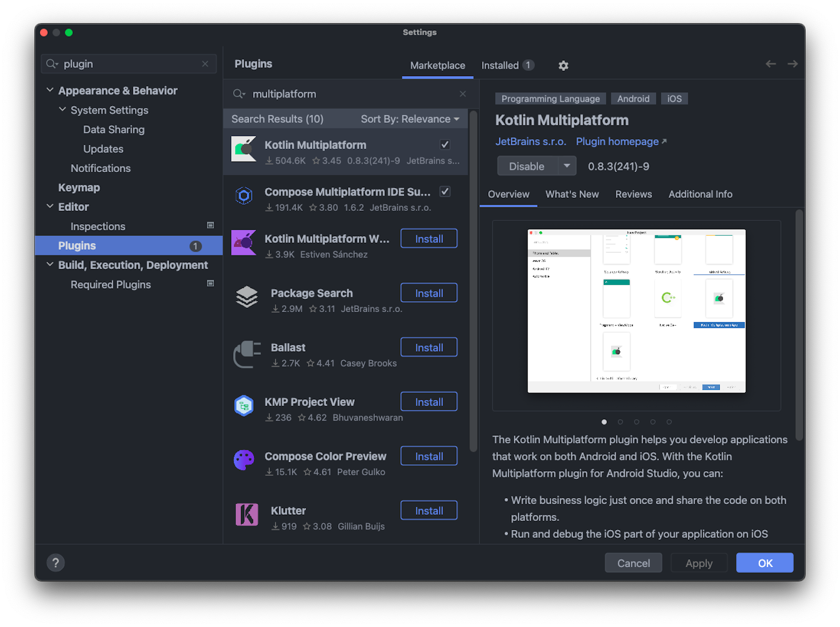Disable the Compose Multiplatform IDE Support checkbox
Image resolution: width=840 pixels, height=627 pixels.
coord(445,192)
